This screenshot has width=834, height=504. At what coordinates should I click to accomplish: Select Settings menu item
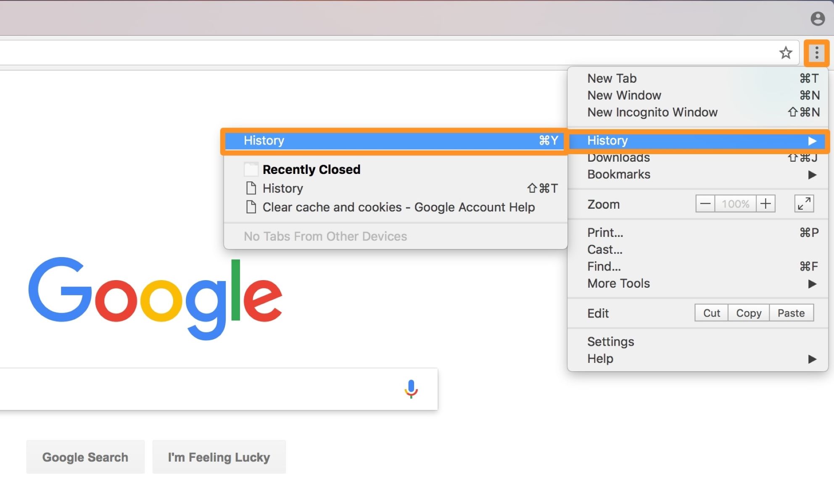point(610,341)
